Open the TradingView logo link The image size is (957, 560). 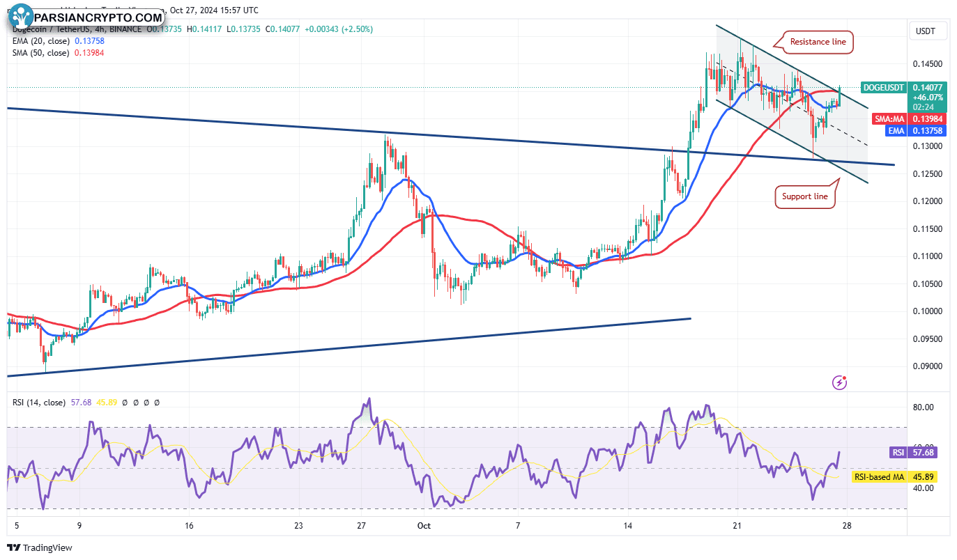pyautogui.click(x=40, y=548)
